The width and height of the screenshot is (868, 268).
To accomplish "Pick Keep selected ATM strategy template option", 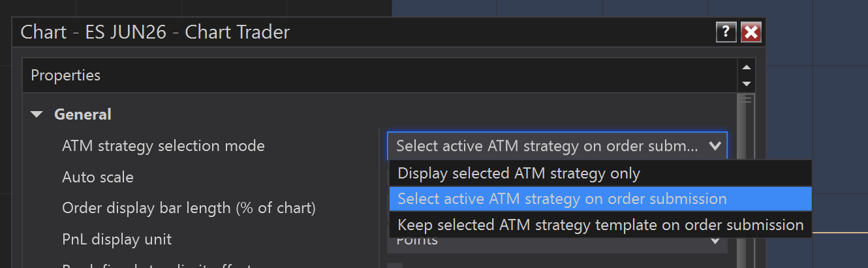I will coord(600,225).
